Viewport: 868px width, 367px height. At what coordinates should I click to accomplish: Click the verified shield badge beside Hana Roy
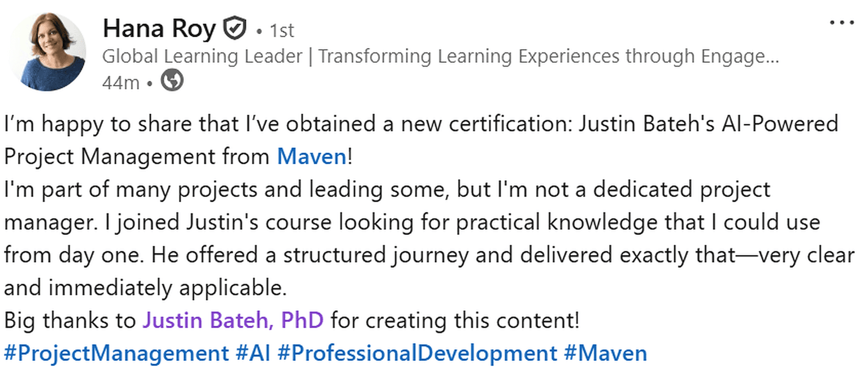[x=235, y=29]
